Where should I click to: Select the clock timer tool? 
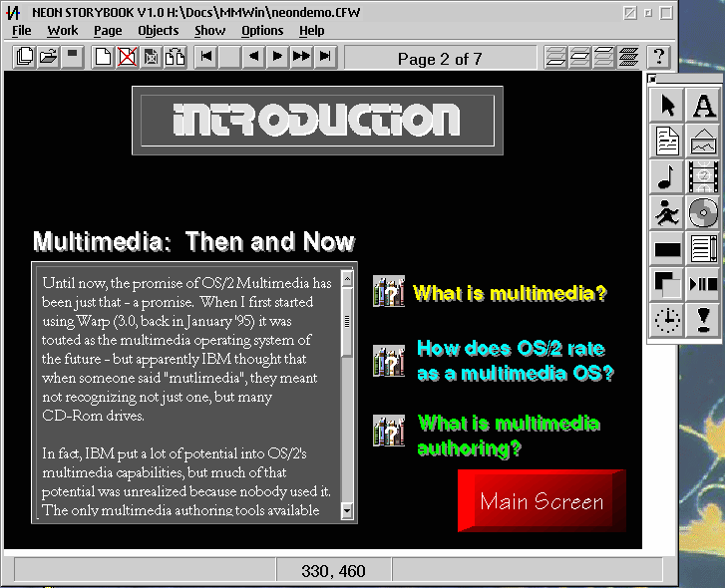[666, 320]
